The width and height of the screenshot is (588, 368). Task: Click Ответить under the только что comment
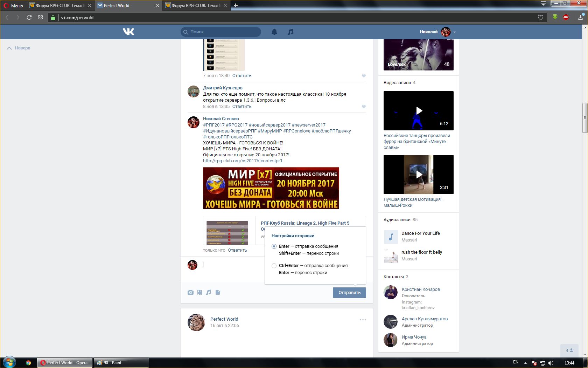pos(237,250)
